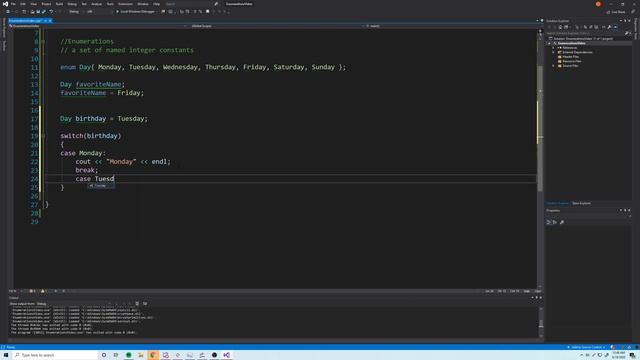Click the Live Share button
Image resolution: width=640 pixels, height=360 pixels.
coord(616,12)
